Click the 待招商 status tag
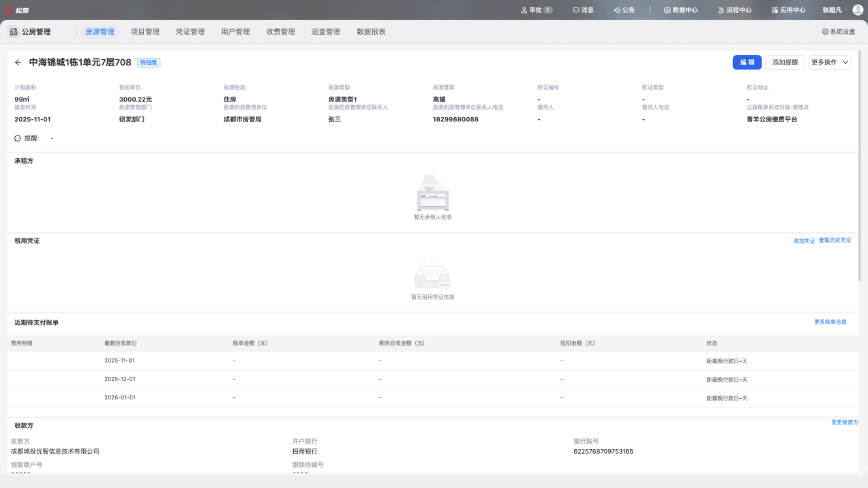 coord(149,63)
